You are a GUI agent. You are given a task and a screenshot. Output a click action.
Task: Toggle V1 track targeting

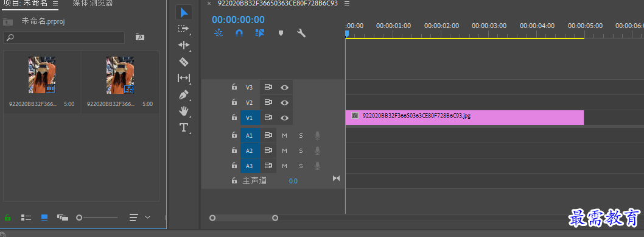[x=250, y=118]
